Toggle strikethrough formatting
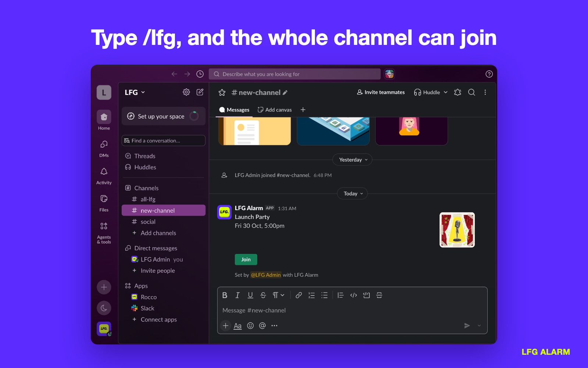 tap(263, 295)
